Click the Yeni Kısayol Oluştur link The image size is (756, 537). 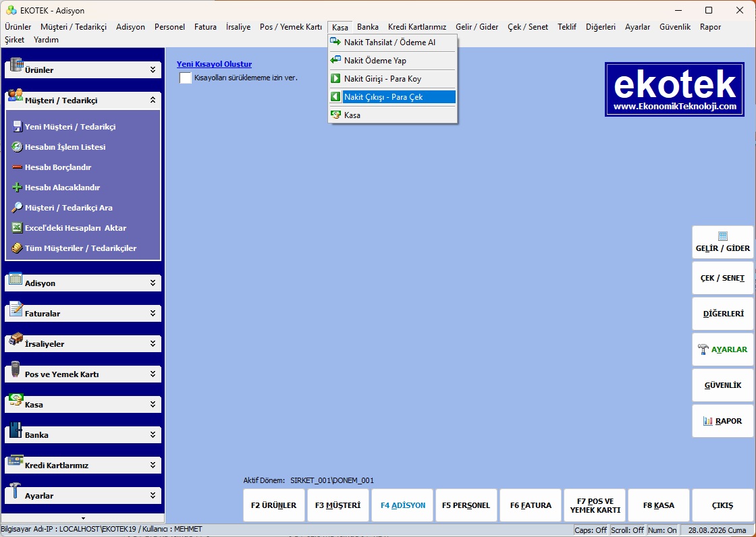214,64
